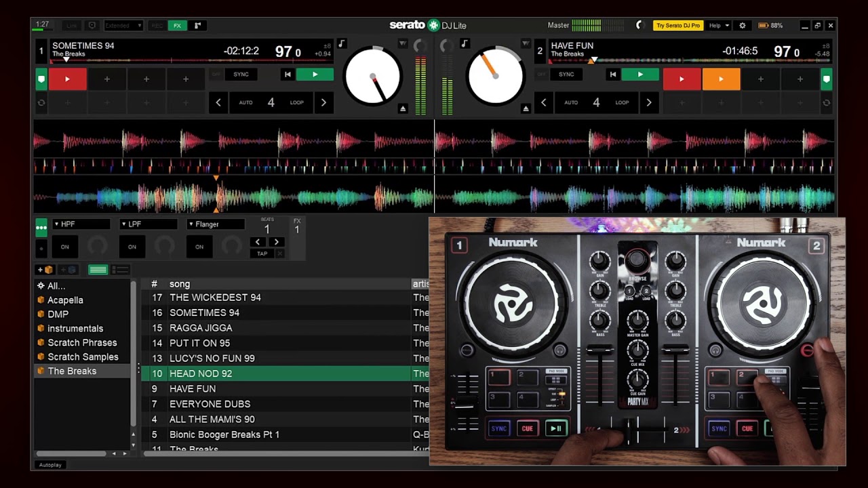This screenshot has height=488, width=868.
Task: Eject the track from deck 1
Action: (403, 108)
